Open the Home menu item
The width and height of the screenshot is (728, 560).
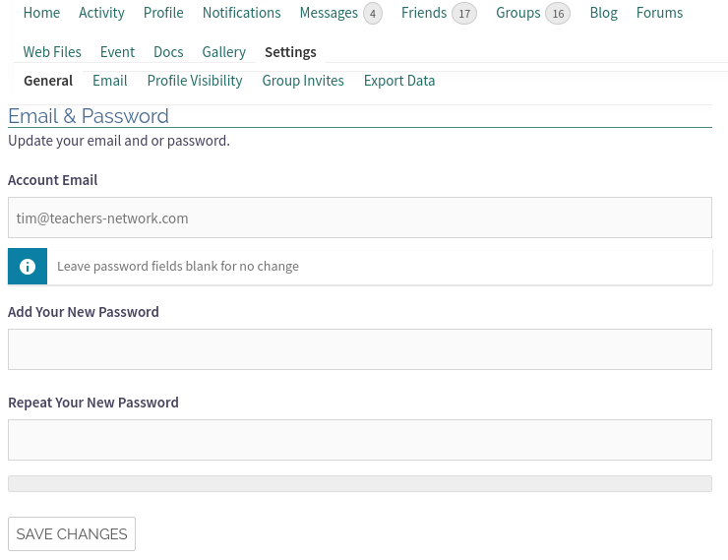pos(41,13)
